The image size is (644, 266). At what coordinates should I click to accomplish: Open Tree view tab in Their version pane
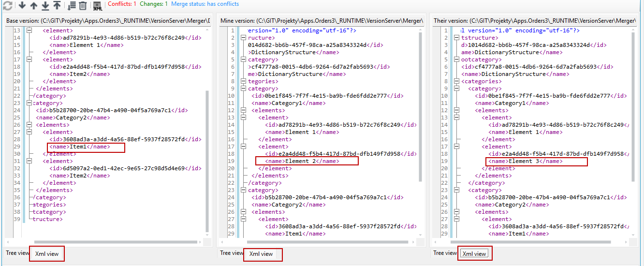click(x=445, y=253)
